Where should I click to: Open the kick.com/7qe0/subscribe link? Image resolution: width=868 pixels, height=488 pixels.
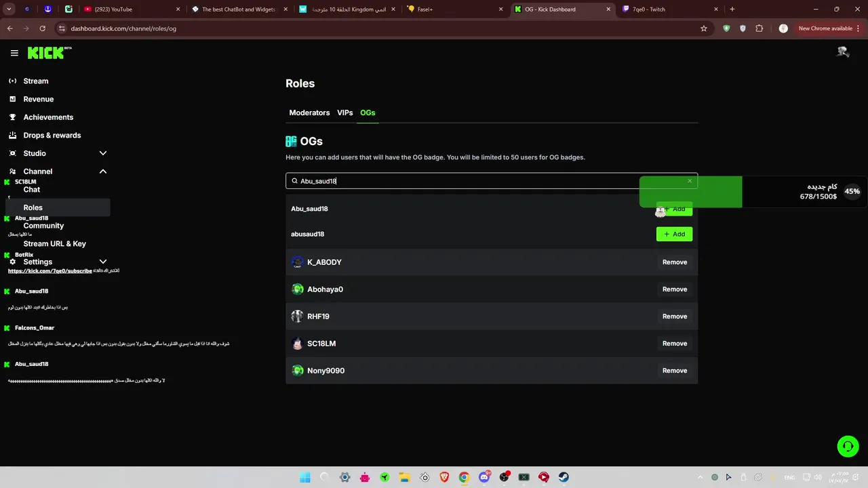coord(50,270)
